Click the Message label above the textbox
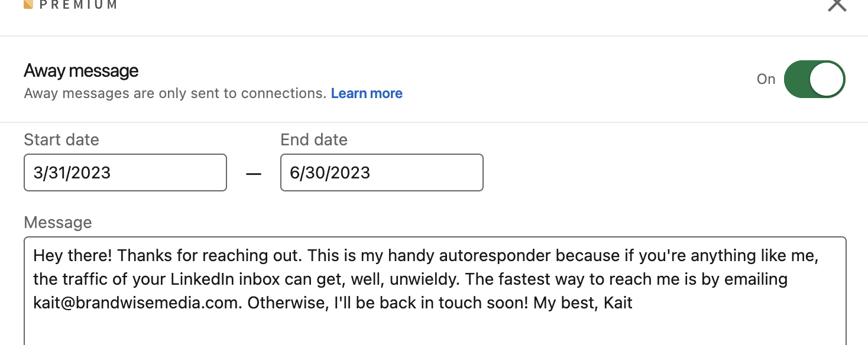The image size is (868, 345). pos(58,223)
